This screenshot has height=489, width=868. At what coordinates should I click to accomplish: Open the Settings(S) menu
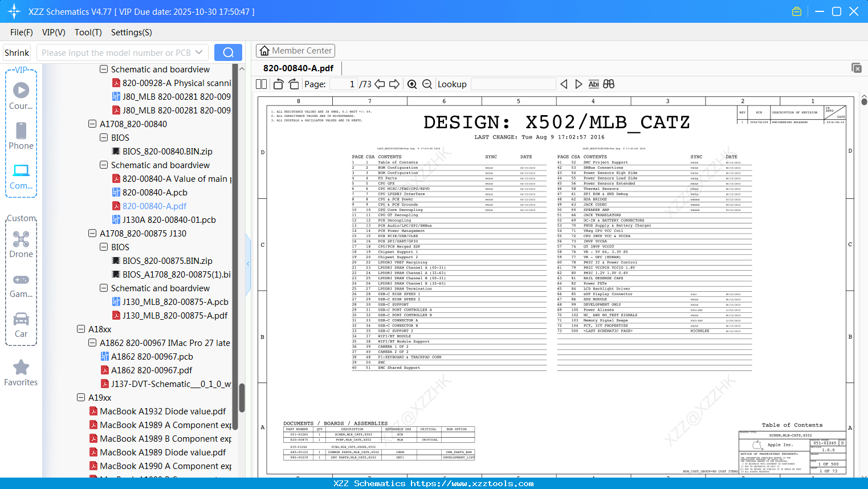click(x=132, y=32)
